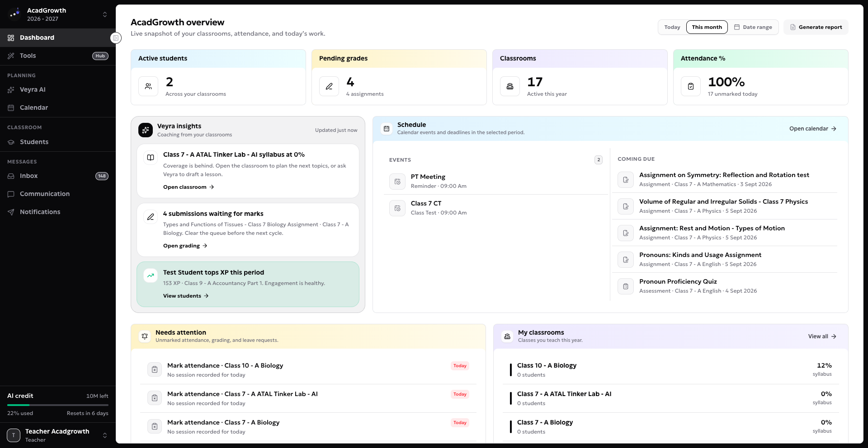Viewport: 868px width, 448px height.
Task: Click the Attendance clipboard icon
Action: coord(691,86)
